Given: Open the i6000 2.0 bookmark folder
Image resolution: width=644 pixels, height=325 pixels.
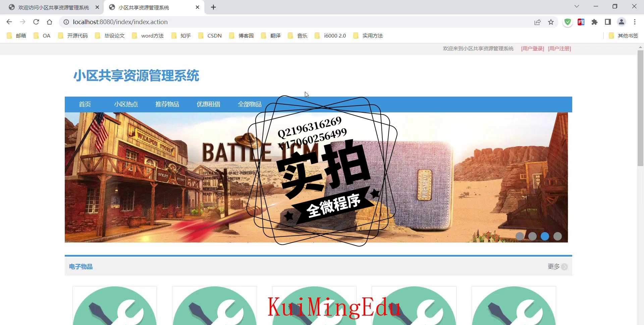Looking at the screenshot, I should tap(330, 36).
